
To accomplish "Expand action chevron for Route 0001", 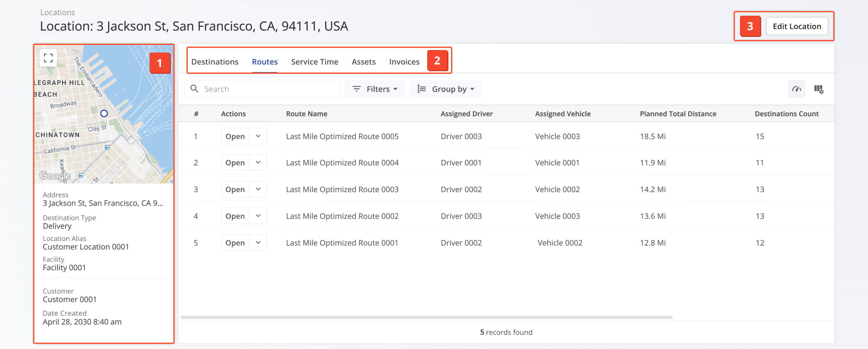I will click(258, 243).
